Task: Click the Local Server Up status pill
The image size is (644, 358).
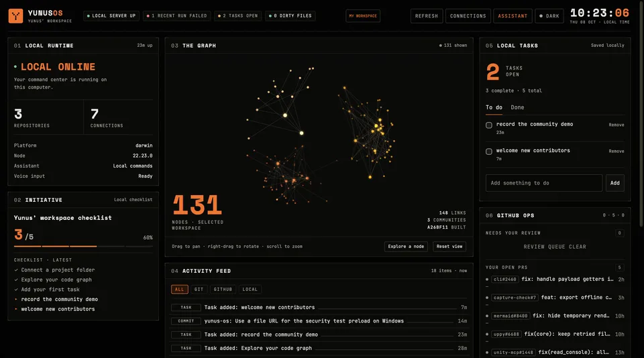Action: (x=111, y=16)
